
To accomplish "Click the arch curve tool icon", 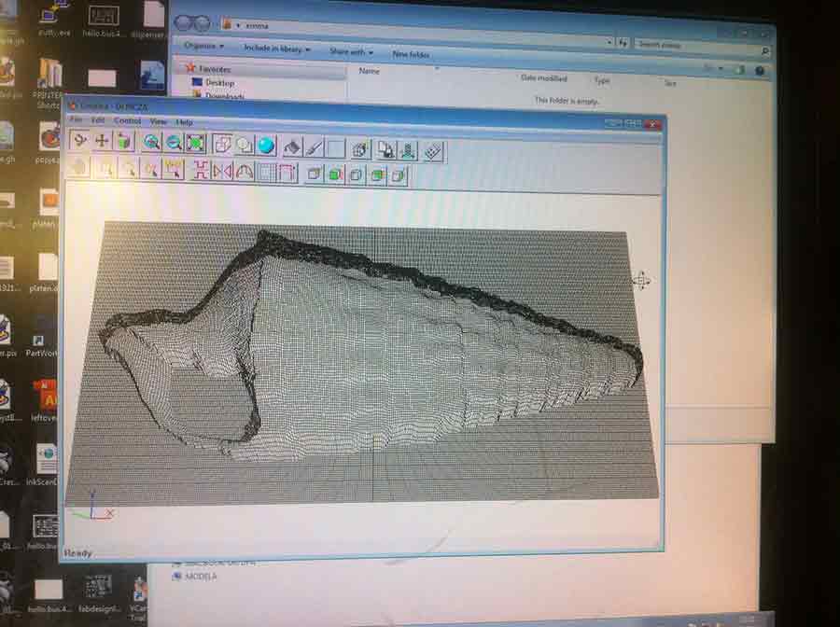I will [245, 172].
